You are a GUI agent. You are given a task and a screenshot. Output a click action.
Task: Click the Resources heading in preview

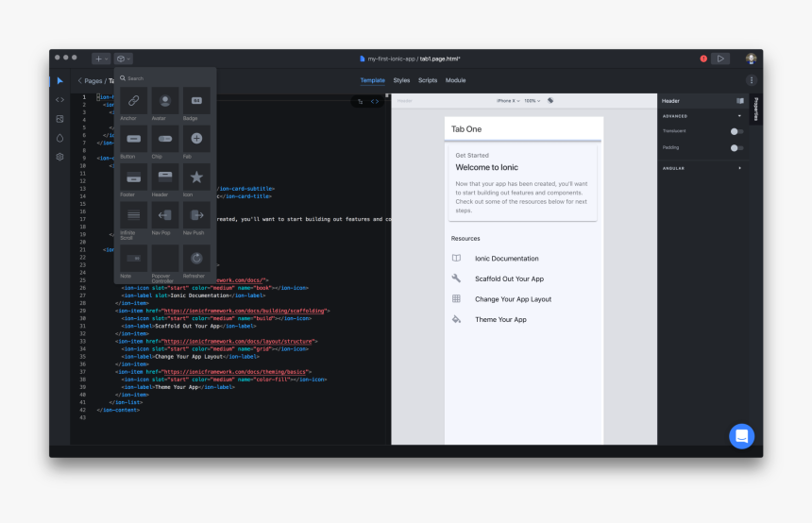pyautogui.click(x=465, y=239)
